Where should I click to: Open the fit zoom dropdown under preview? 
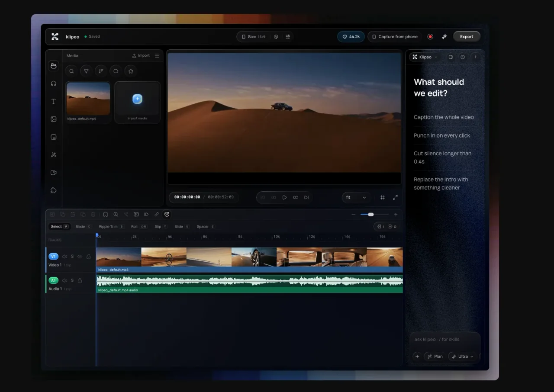[356, 197]
